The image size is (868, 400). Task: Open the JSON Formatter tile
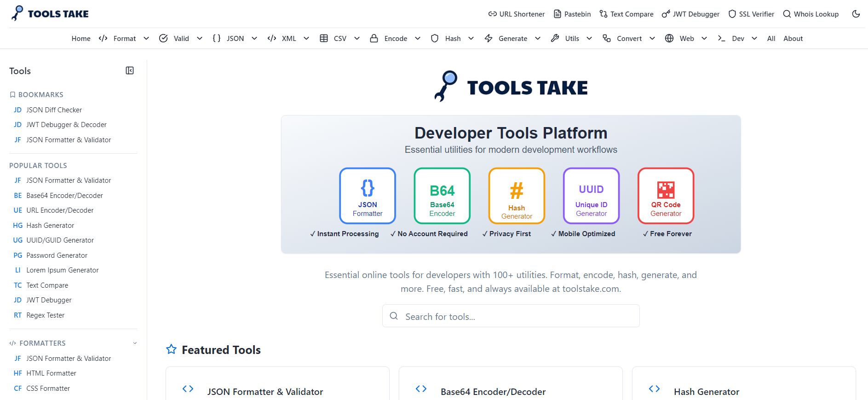tap(368, 196)
